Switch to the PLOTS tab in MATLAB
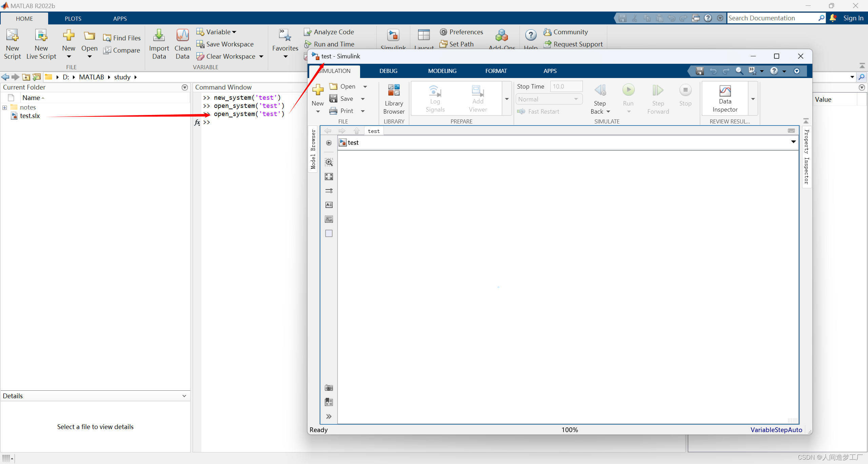The image size is (868, 464). point(73,19)
